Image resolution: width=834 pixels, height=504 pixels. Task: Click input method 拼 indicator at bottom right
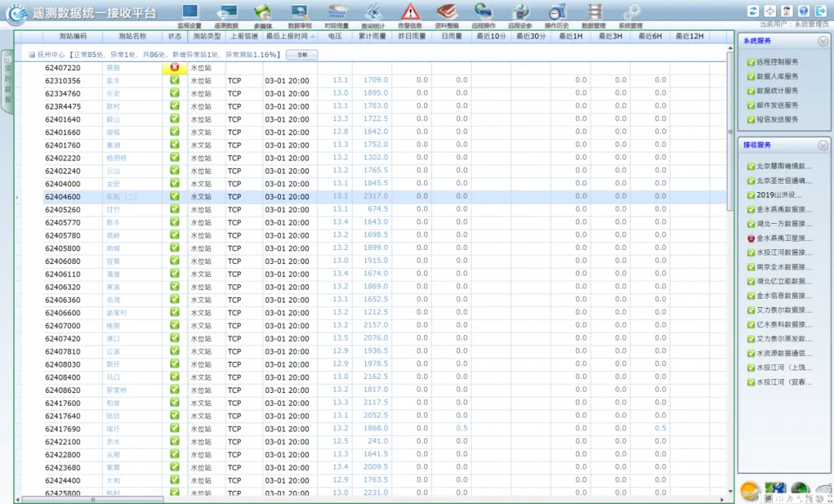pos(768,498)
